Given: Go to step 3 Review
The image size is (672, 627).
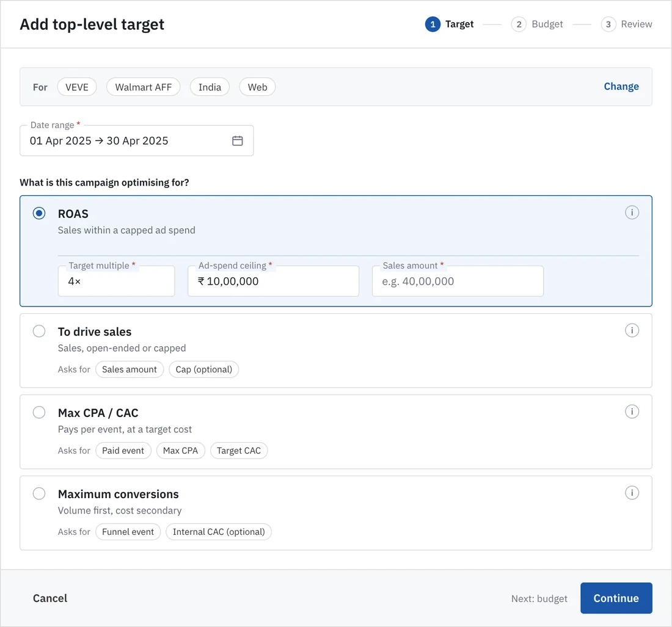Looking at the screenshot, I should point(627,24).
